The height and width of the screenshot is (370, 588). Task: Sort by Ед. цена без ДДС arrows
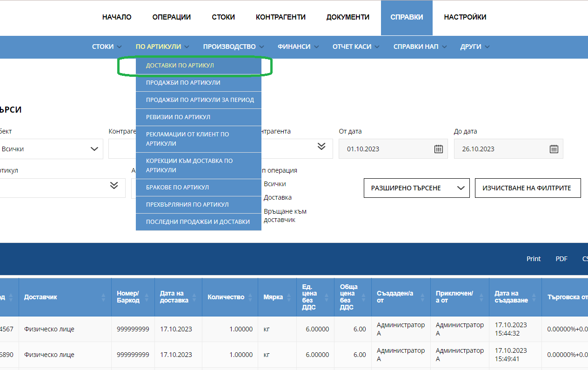tap(327, 297)
